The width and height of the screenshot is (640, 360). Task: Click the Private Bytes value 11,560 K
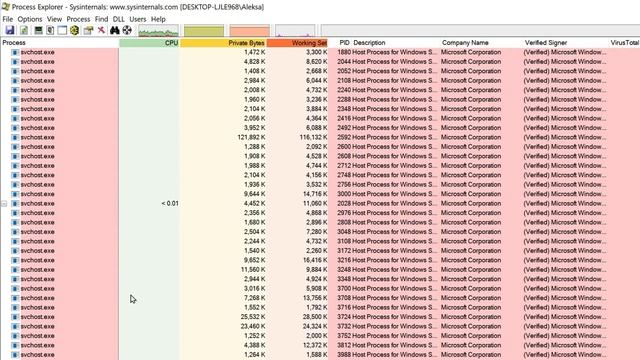tap(253, 270)
